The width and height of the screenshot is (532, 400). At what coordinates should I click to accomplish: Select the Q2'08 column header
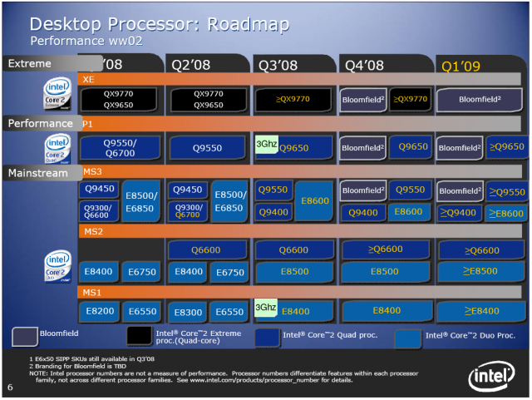(x=190, y=65)
